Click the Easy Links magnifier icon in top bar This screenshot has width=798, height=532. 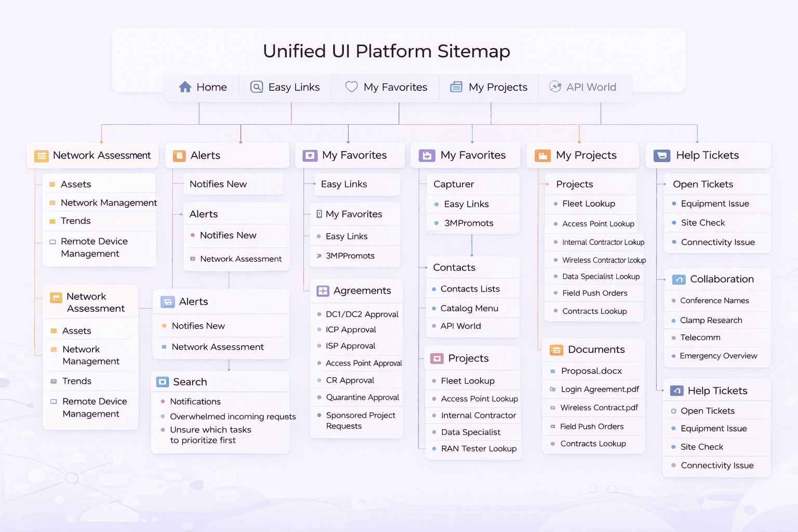point(257,87)
